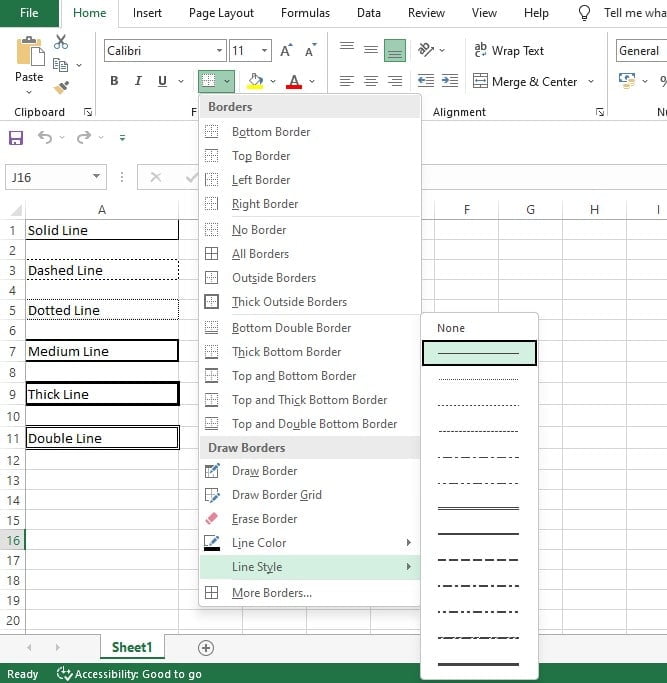Image resolution: width=667 pixels, height=683 pixels.
Task: Click Align Right icon
Action: coord(395,81)
